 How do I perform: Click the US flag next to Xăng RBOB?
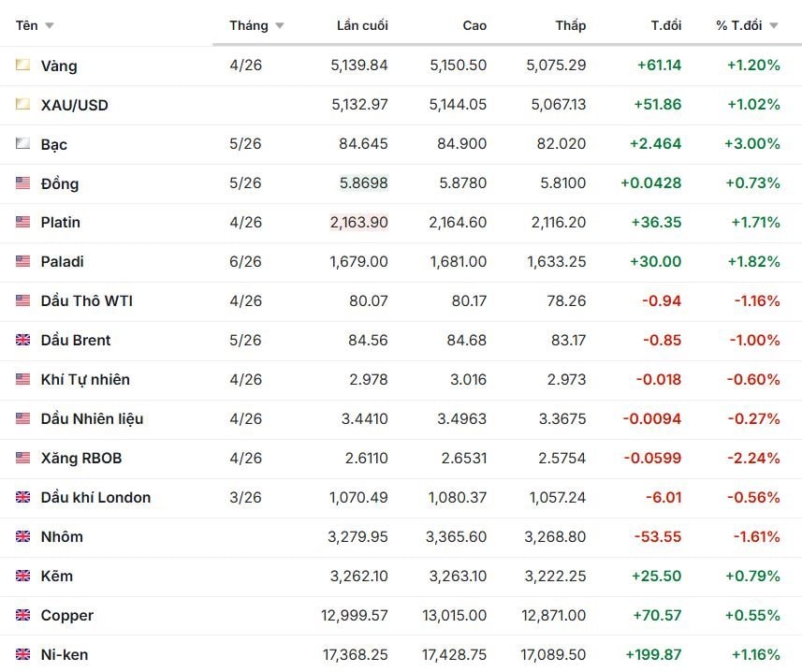click(x=22, y=459)
